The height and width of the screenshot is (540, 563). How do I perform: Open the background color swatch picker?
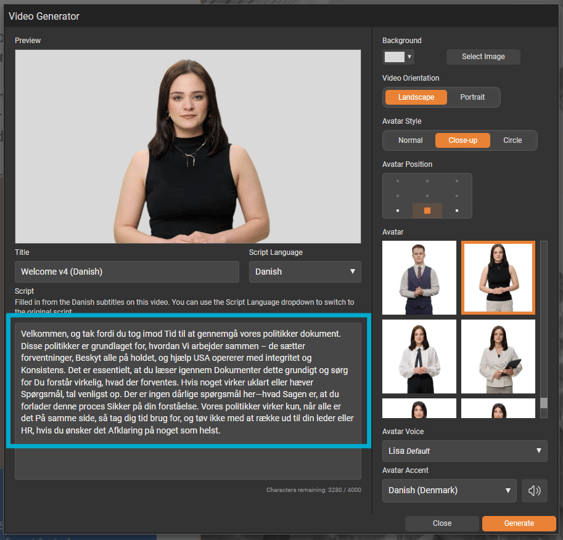pos(398,57)
